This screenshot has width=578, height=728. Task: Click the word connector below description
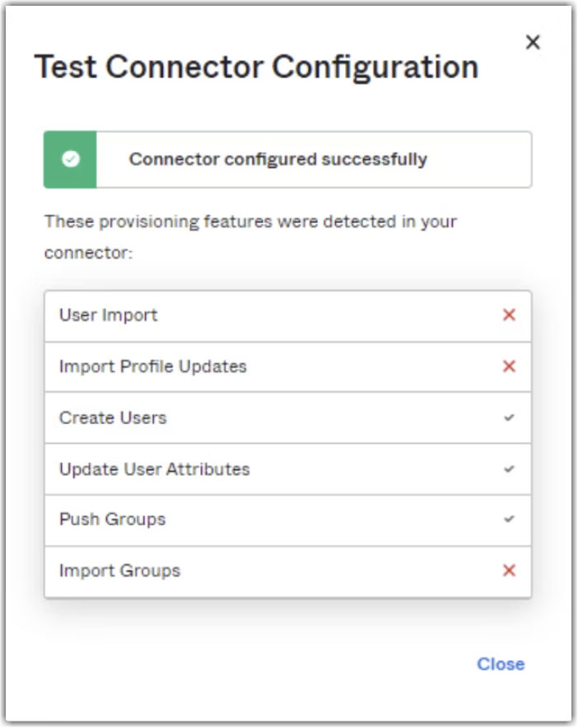pos(88,253)
